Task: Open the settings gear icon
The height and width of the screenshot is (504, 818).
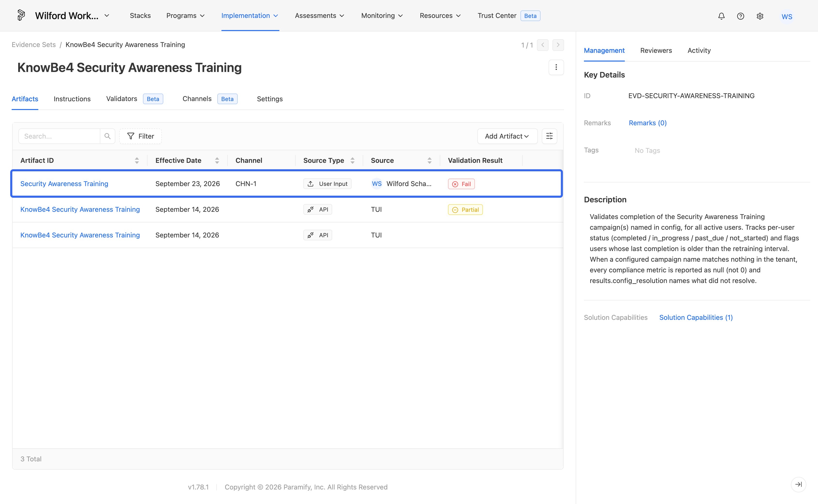Action: pos(760,16)
